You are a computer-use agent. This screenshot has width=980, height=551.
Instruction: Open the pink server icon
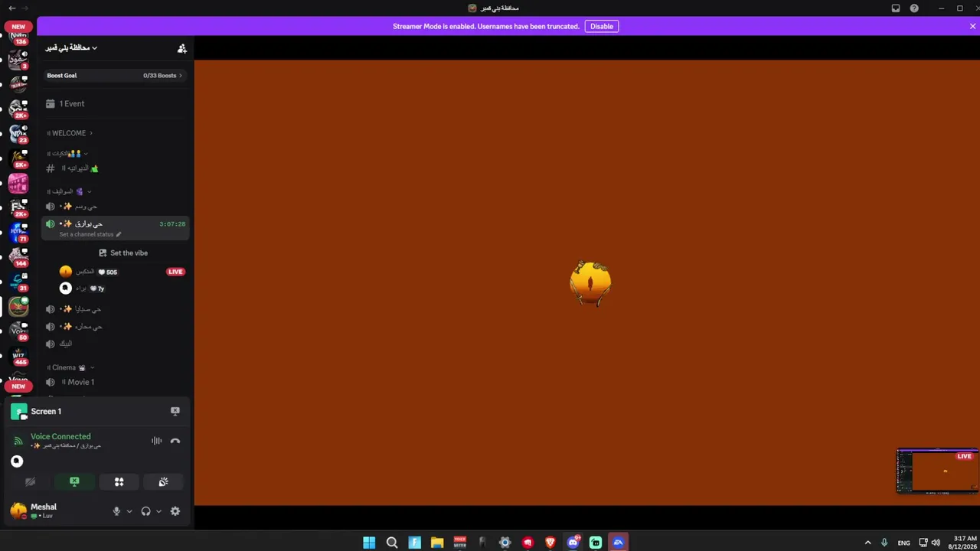coord(18,183)
